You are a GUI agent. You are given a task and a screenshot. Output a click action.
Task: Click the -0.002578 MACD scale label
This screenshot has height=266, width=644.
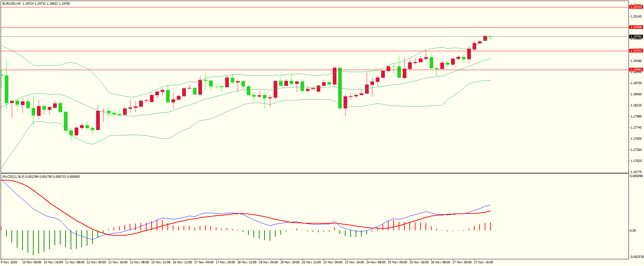tap(637, 257)
